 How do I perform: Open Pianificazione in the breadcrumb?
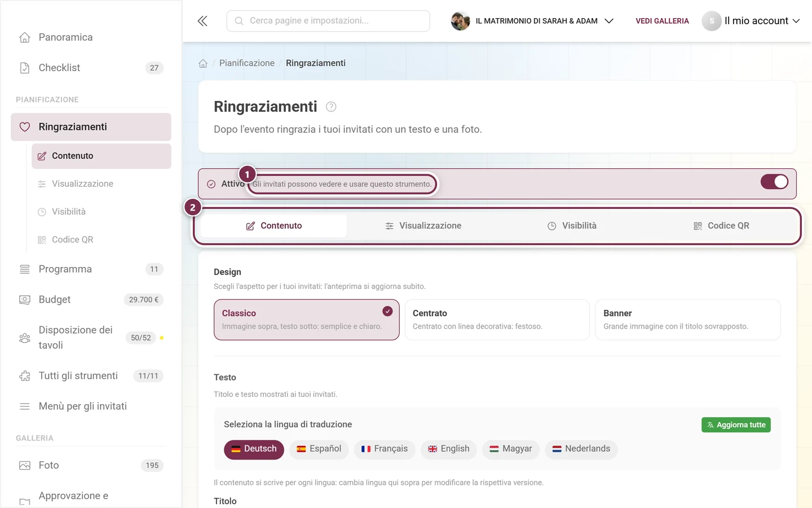247,63
